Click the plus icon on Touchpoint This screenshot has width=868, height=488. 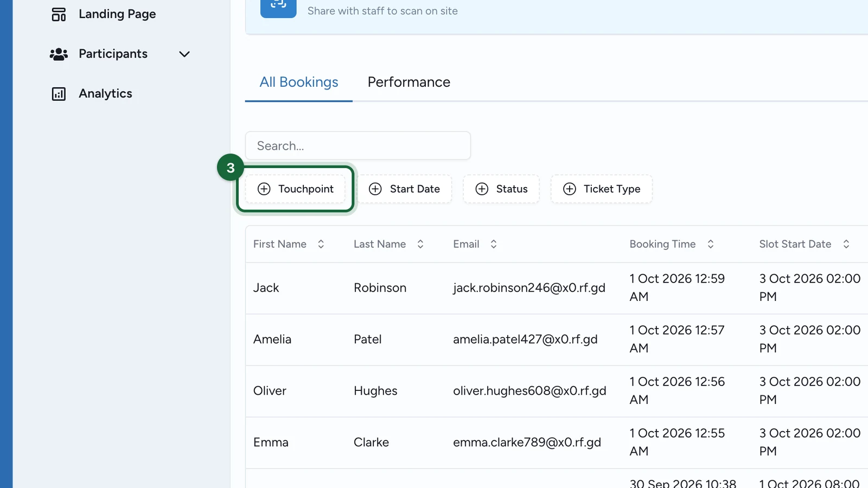(x=264, y=189)
